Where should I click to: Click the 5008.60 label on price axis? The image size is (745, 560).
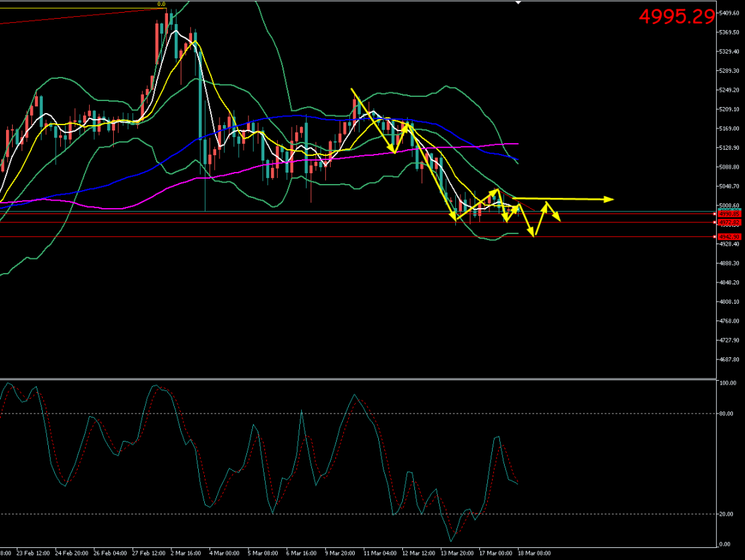click(728, 206)
